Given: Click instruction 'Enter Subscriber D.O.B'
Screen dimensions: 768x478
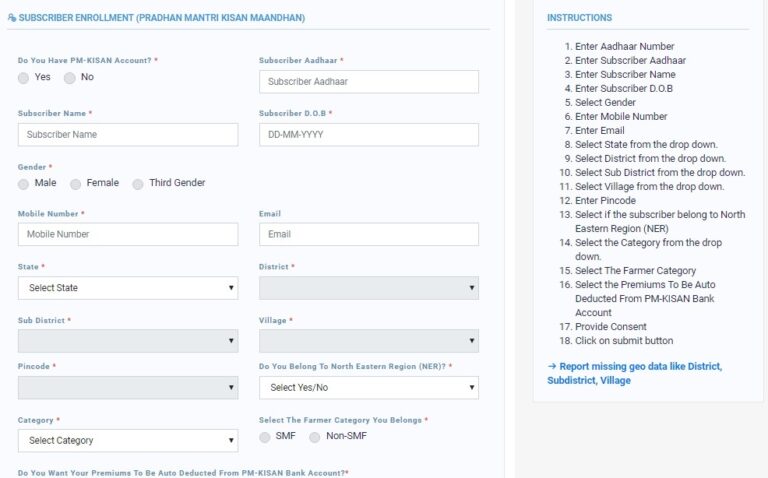Looking at the screenshot, I should point(624,89).
